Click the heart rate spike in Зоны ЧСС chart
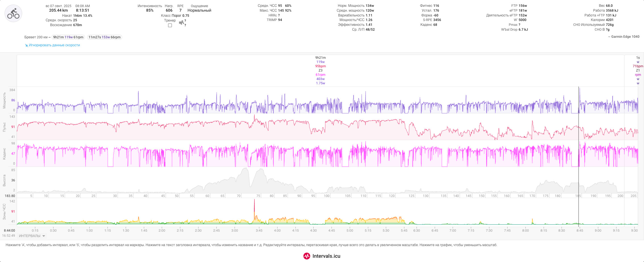This screenshot has height=262, width=644. [x=254, y=209]
